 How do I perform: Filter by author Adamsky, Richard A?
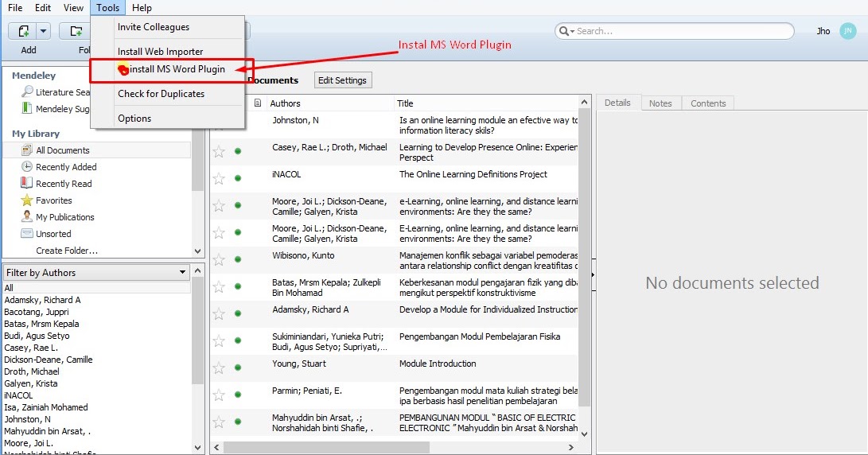pyautogui.click(x=43, y=299)
